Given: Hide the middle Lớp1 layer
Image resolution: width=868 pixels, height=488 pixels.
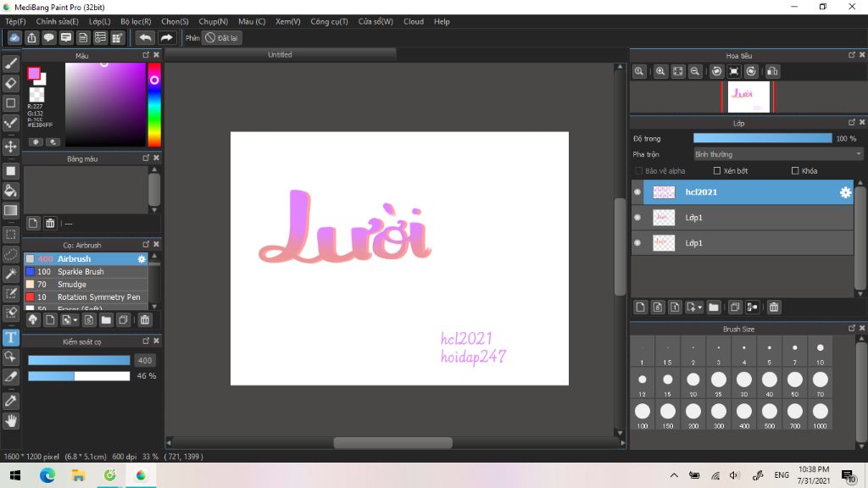Looking at the screenshot, I should pos(637,218).
